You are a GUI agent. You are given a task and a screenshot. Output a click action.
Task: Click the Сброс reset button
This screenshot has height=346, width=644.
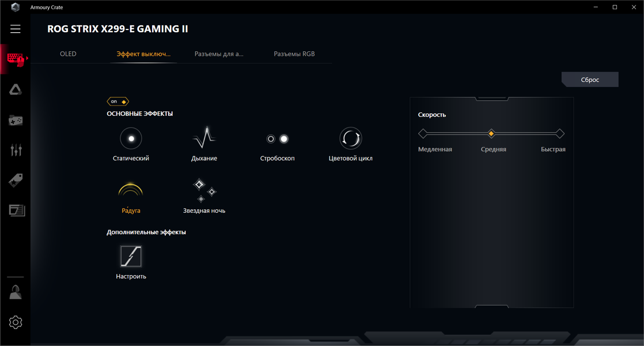590,80
